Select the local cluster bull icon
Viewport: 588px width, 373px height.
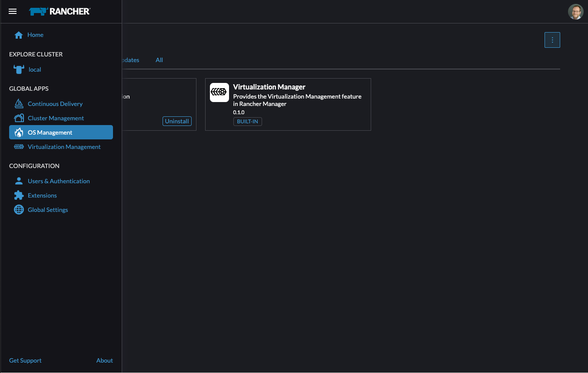(x=19, y=69)
